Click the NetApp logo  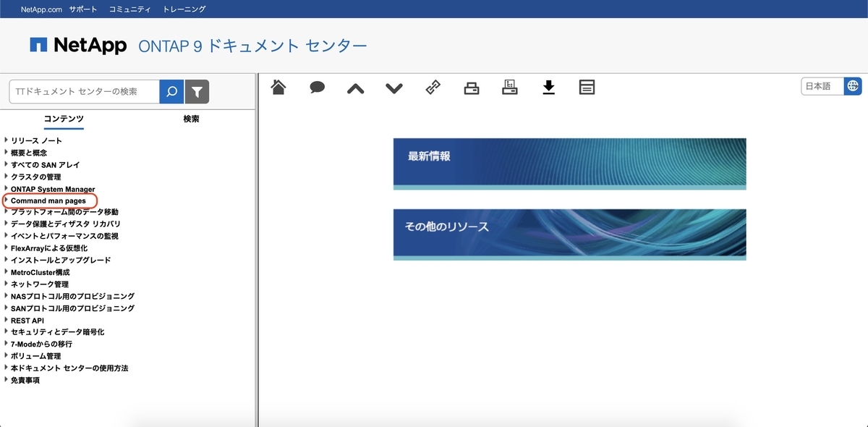coord(78,45)
